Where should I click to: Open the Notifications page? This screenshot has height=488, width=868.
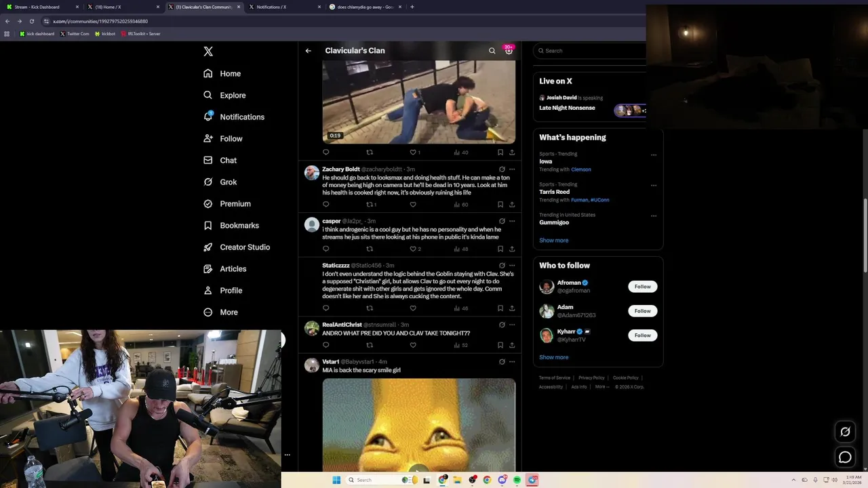tap(234, 117)
